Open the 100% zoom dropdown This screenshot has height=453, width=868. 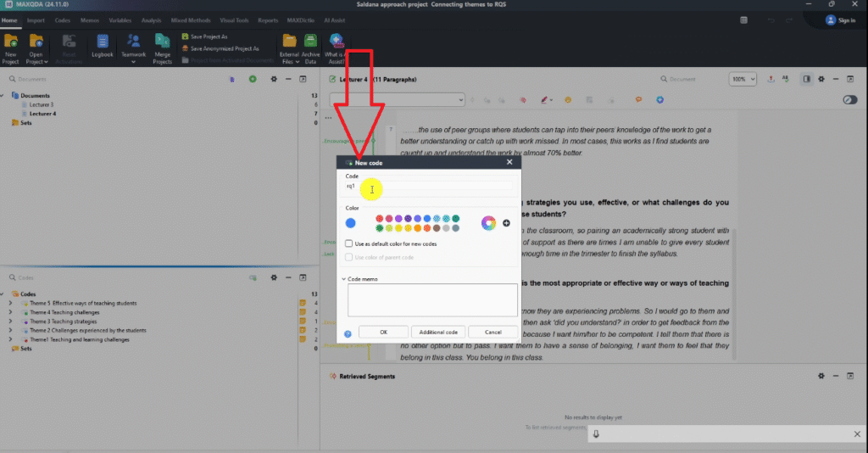[x=743, y=79]
